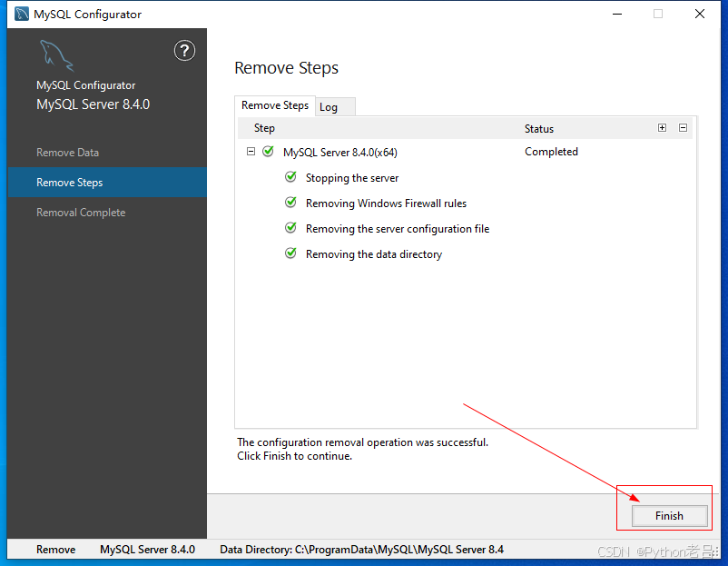Viewport: 728px width, 566px height.
Task: Click check icon next to Stopping the server
Action: tap(290, 177)
